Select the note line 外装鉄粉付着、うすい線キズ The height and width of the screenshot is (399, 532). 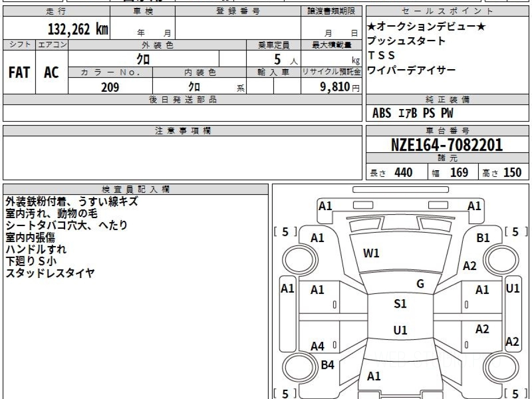[72, 201]
